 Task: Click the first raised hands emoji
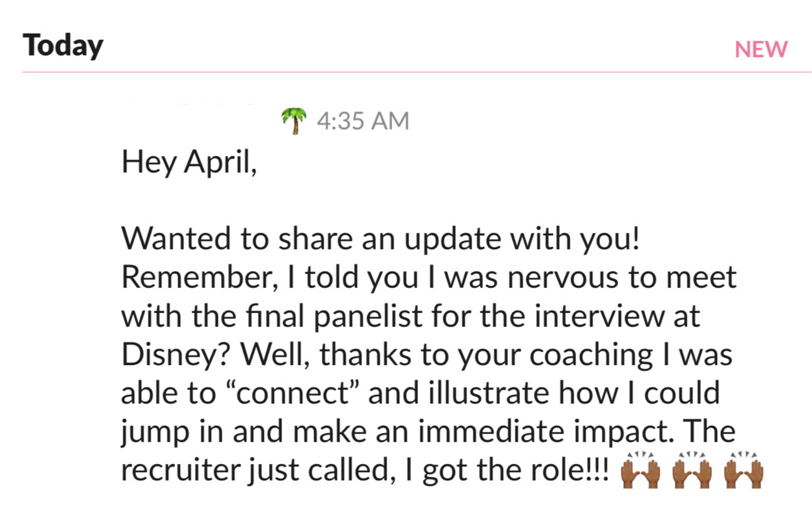click(x=640, y=471)
